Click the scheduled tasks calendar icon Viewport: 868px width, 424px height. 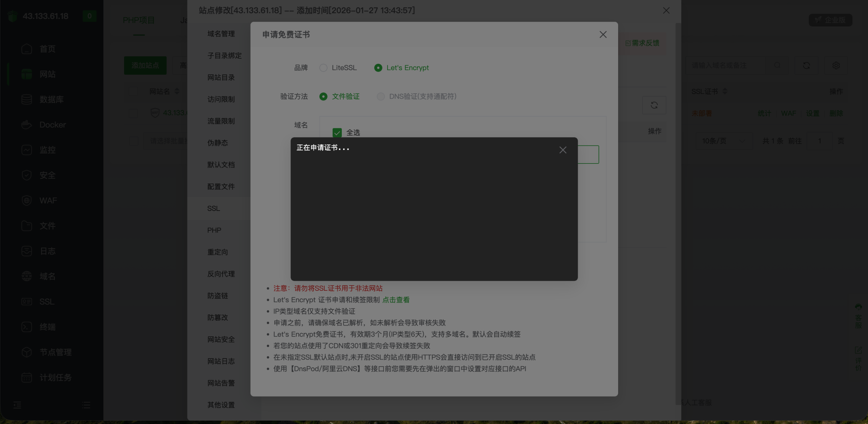point(26,378)
